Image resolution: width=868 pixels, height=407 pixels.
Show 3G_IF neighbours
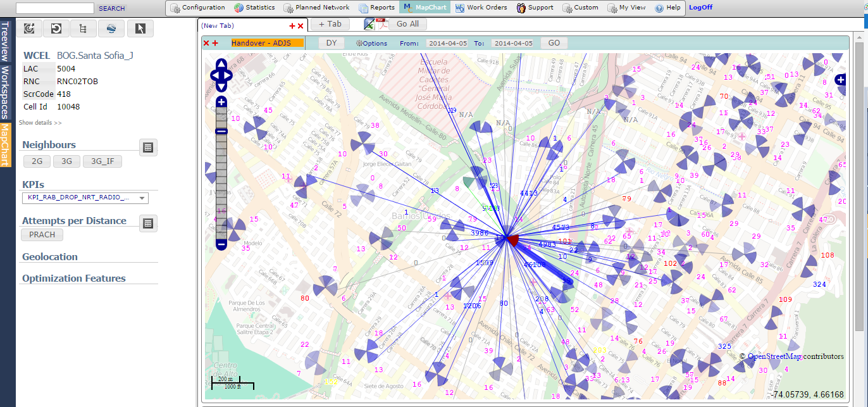[x=102, y=161]
